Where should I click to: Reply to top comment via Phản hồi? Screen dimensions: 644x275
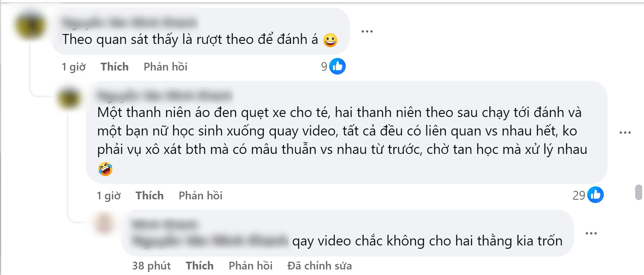coord(166,67)
